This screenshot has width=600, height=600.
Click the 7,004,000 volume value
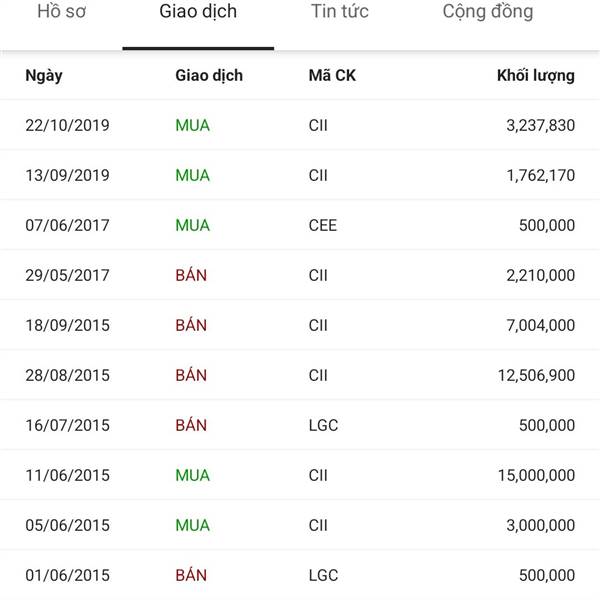tap(541, 325)
